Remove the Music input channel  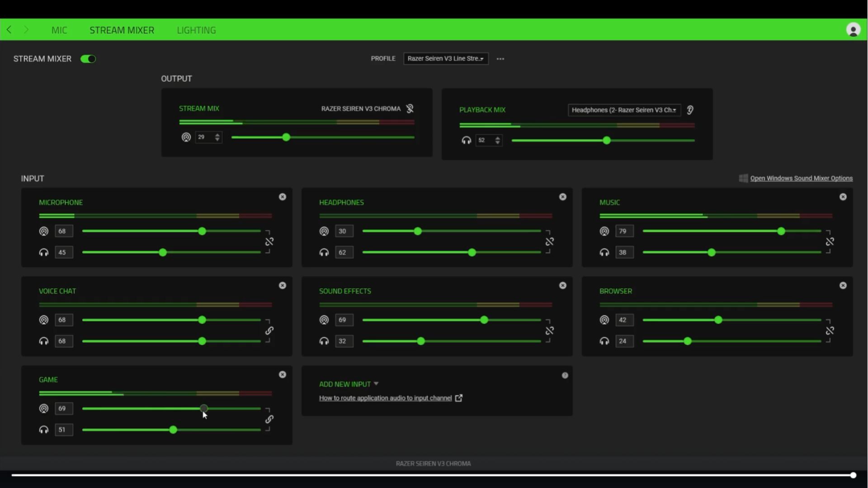[x=843, y=197]
